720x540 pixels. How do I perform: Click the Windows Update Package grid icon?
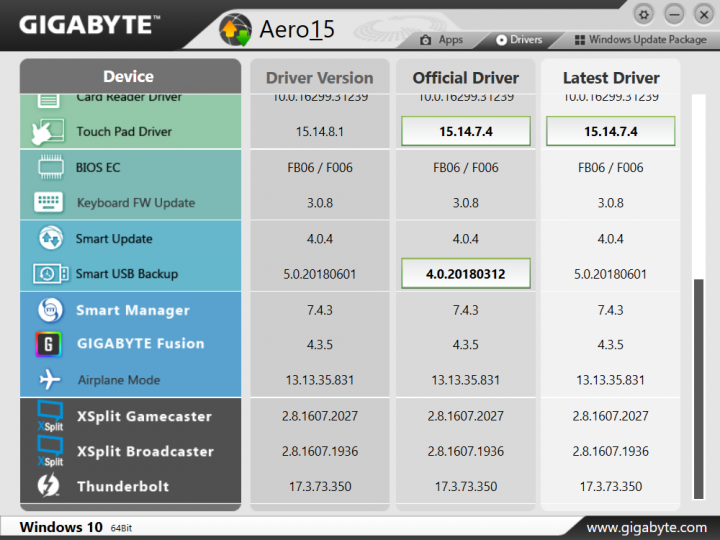(x=580, y=40)
